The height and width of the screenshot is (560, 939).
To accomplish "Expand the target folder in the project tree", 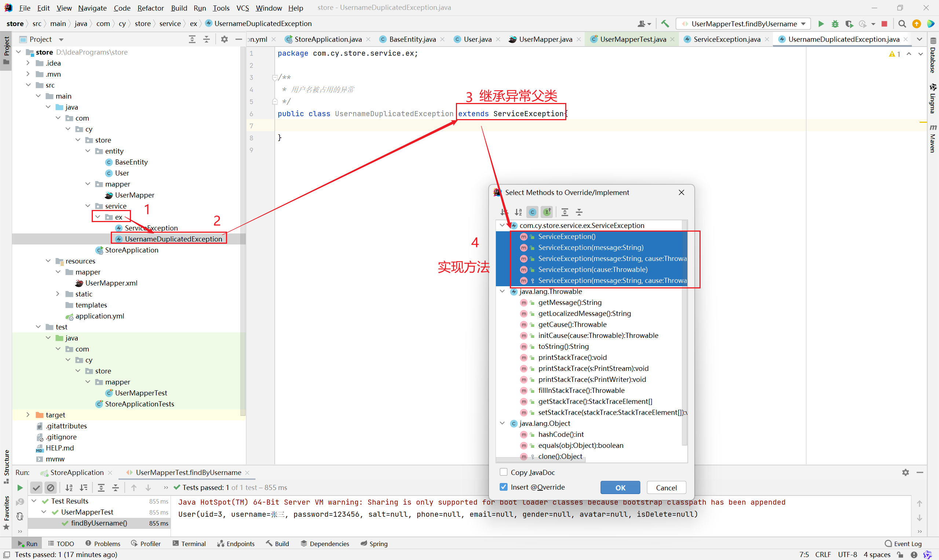I will (28, 415).
